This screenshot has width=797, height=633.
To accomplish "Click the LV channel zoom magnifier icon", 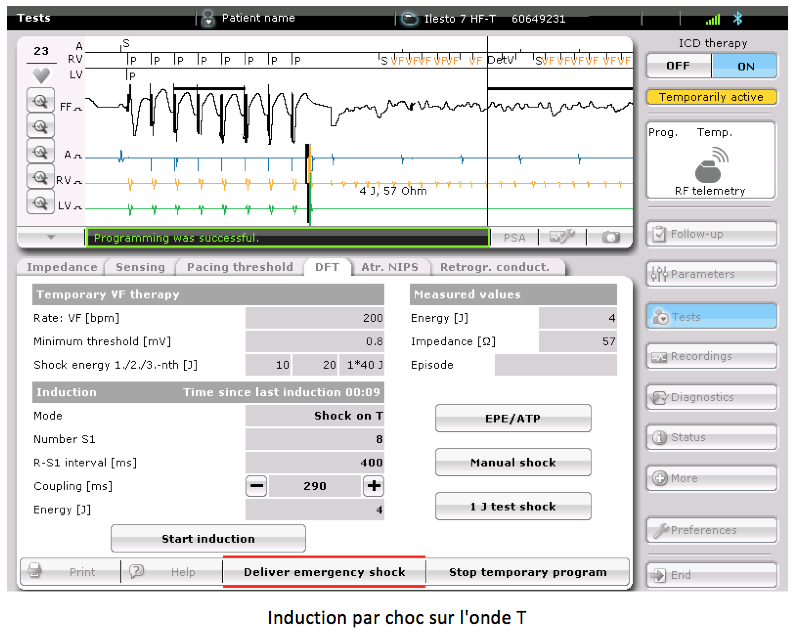I will point(41,203).
